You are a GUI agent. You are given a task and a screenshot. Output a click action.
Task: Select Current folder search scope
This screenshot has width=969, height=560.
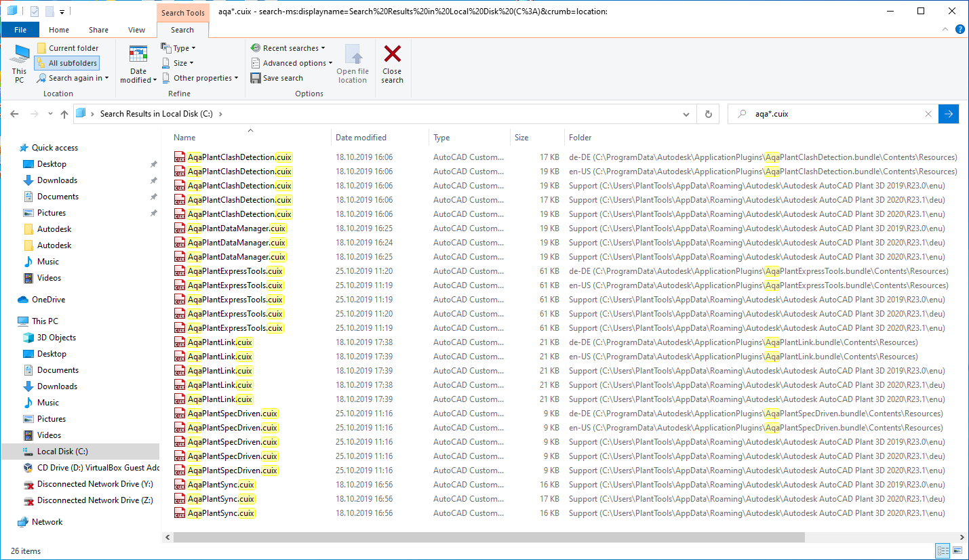pos(67,48)
